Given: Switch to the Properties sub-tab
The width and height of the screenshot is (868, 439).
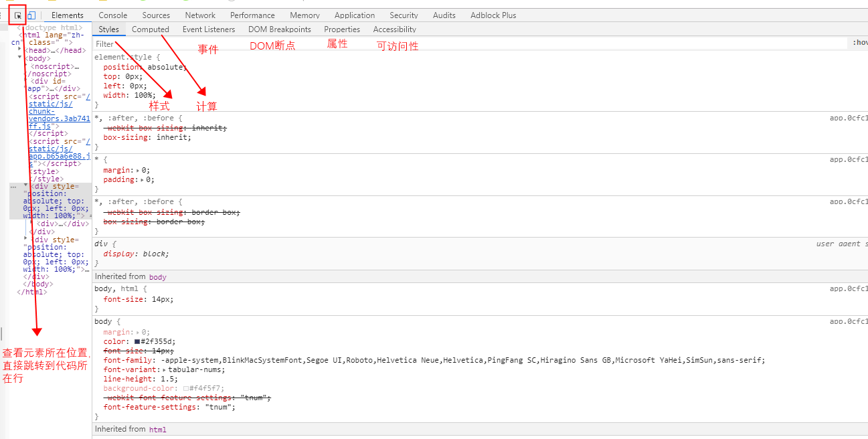Looking at the screenshot, I should click(342, 29).
